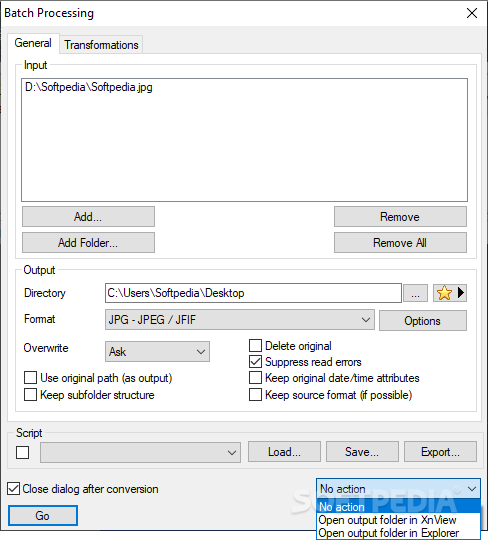Click the Remove button
Viewport: 488px width, 540px height.
(x=400, y=217)
